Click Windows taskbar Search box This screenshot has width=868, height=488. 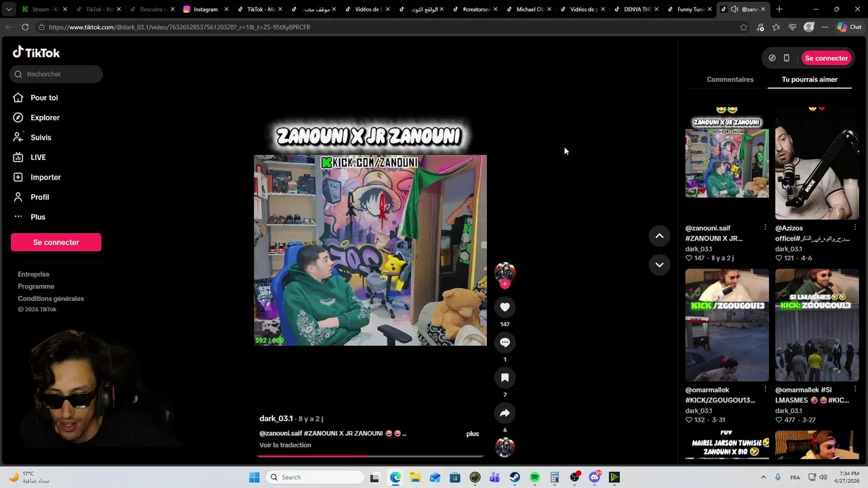pyautogui.click(x=314, y=477)
